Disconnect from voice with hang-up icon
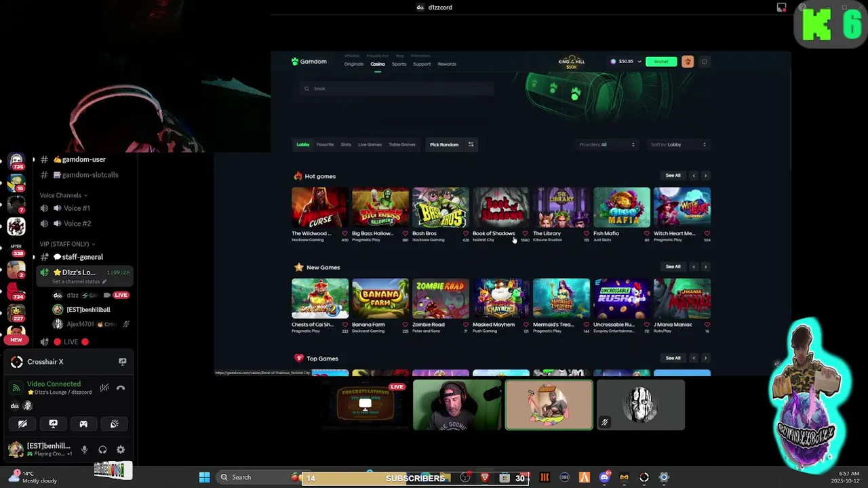 click(121, 388)
